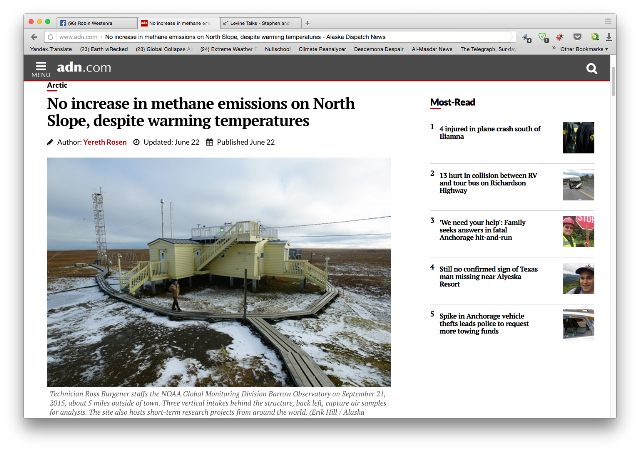The width and height of the screenshot is (640, 452).
Task: Click the calendar icon beside Published June 22
Action: tap(209, 142)
